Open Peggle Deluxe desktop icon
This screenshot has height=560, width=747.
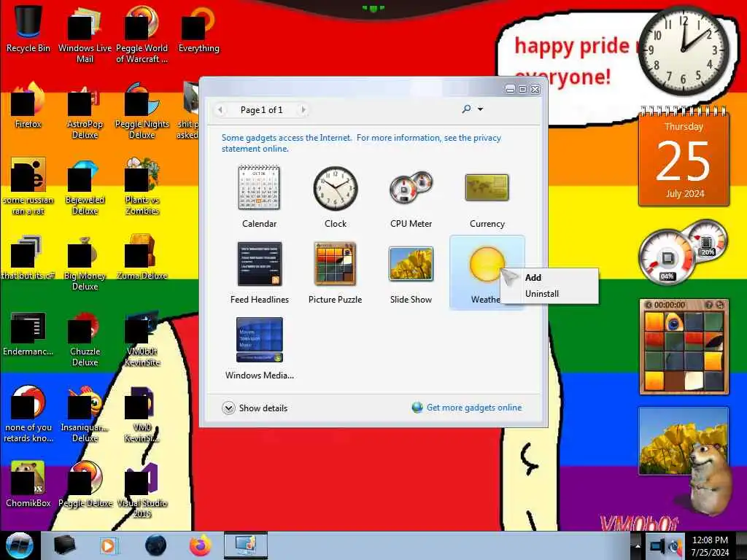click(85, 484)
